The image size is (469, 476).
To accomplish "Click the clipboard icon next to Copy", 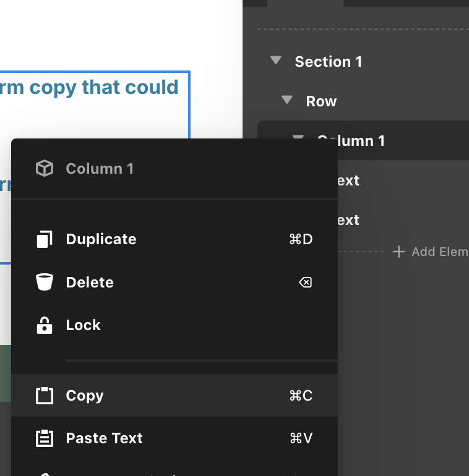I will (x=45, y=396).
